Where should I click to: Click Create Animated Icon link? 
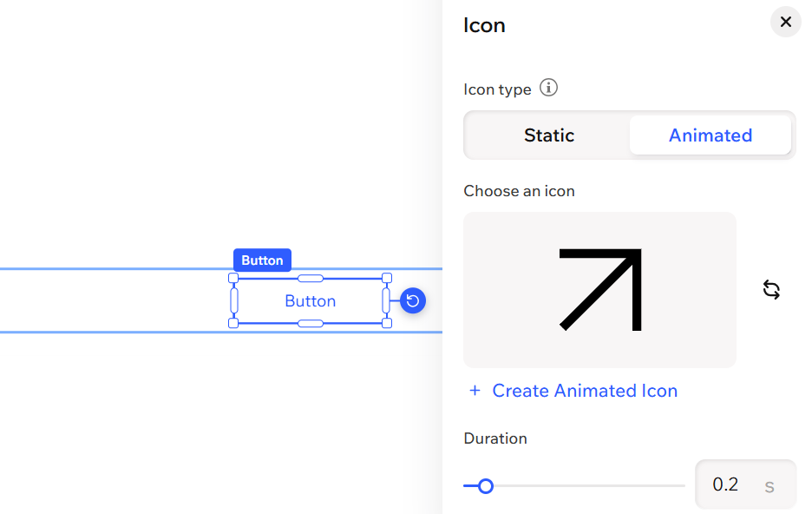(x=585, y=390)
